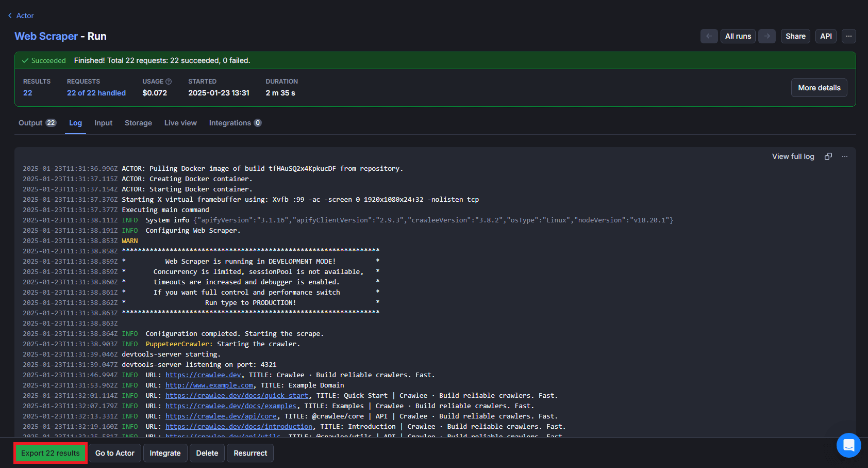Screen dimensions: 868x468
Task: Click the next run arrow button
Action: click(x=767, y=36)
